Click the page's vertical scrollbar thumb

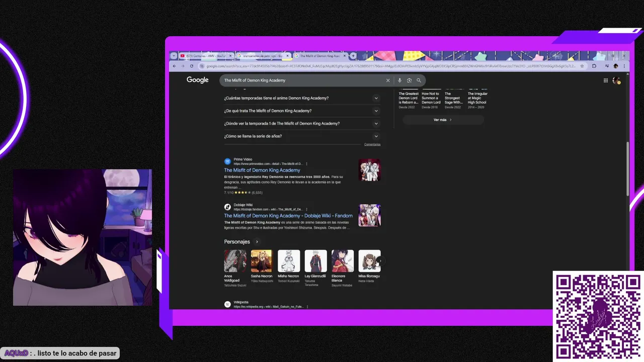point(627,169)
